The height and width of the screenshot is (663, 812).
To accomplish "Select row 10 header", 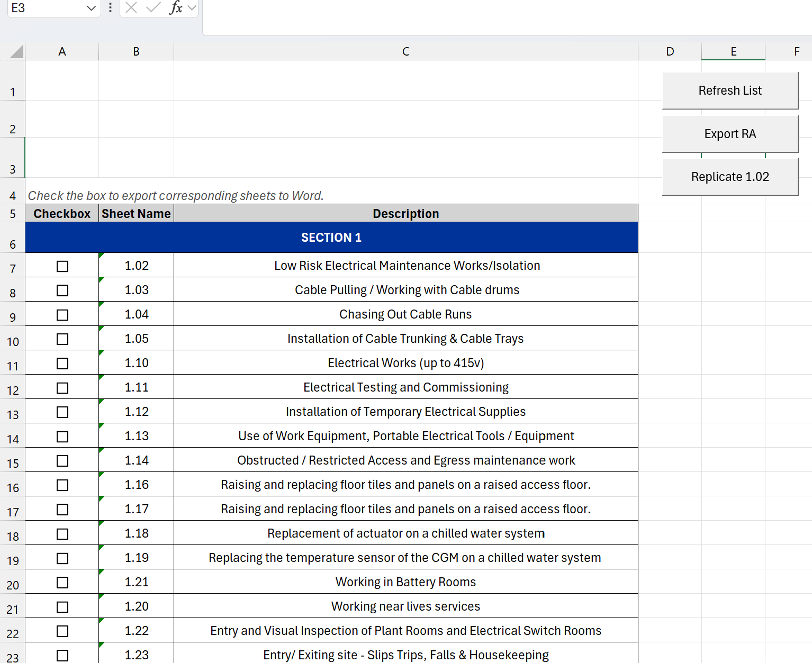I will 13,341.
